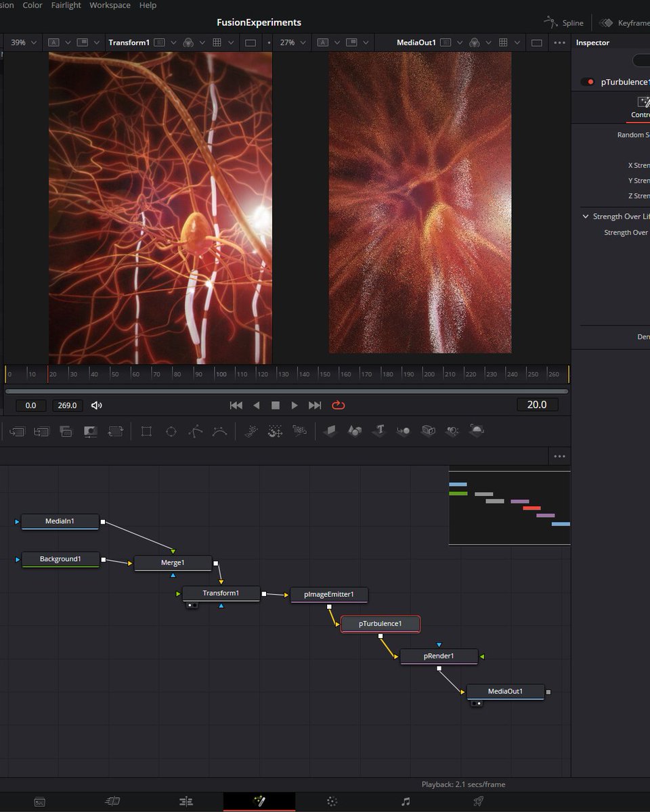650x812 pixels.
Task: Click the playback range bar below the ruler
Action: [286, 391]
